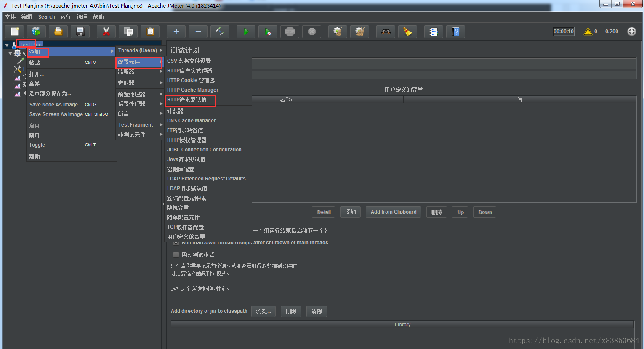Click the Start no pauses icon
The width and height of the screenshot is (644, 349).
point(268,32)
